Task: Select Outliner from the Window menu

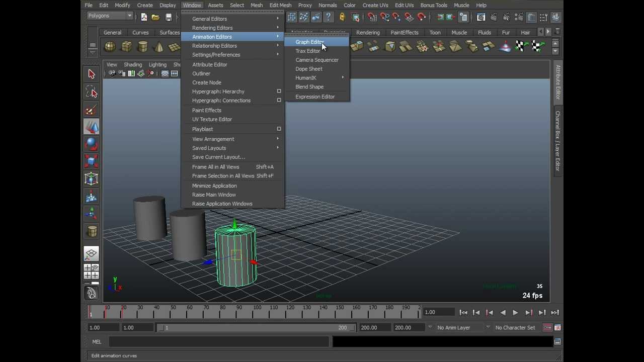Action: click(x=233, y=73)
